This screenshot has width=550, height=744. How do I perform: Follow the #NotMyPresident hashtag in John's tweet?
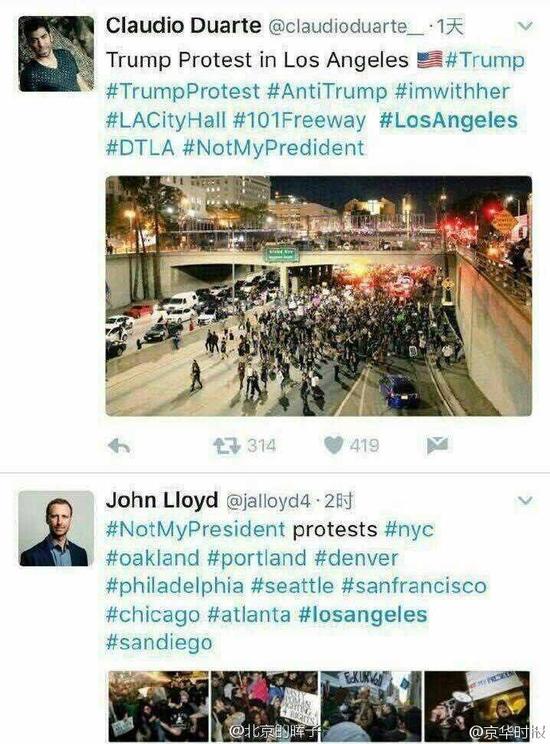[x=196, y=529]
